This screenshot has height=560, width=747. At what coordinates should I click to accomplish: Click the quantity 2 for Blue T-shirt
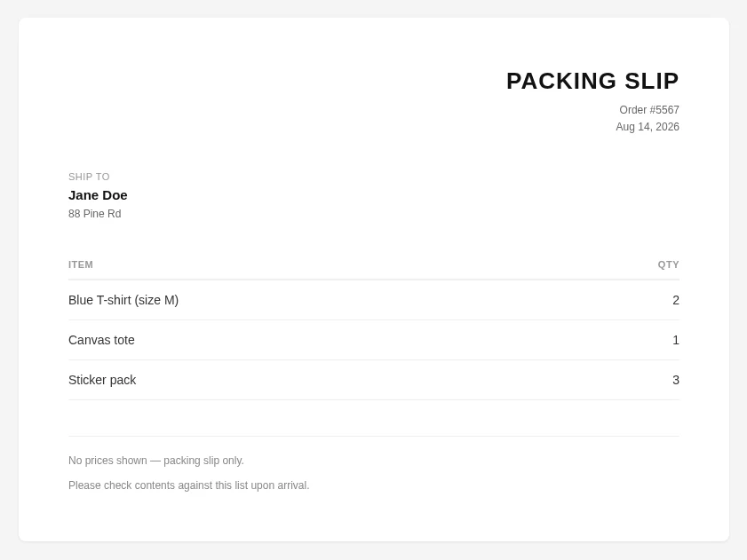[x=676, y=300]
